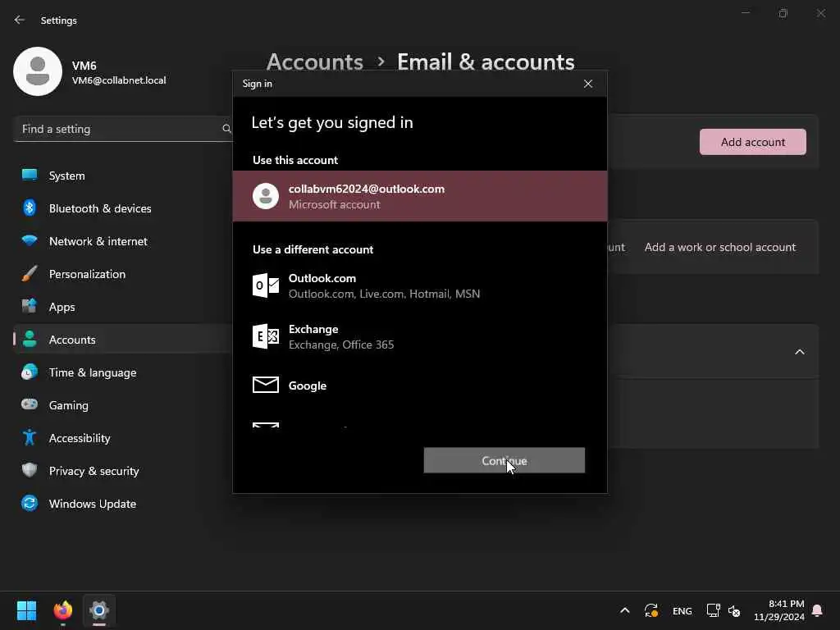Open Personalization settings
The height and width of the screenshot is (630, 840).
coord(123,274)
